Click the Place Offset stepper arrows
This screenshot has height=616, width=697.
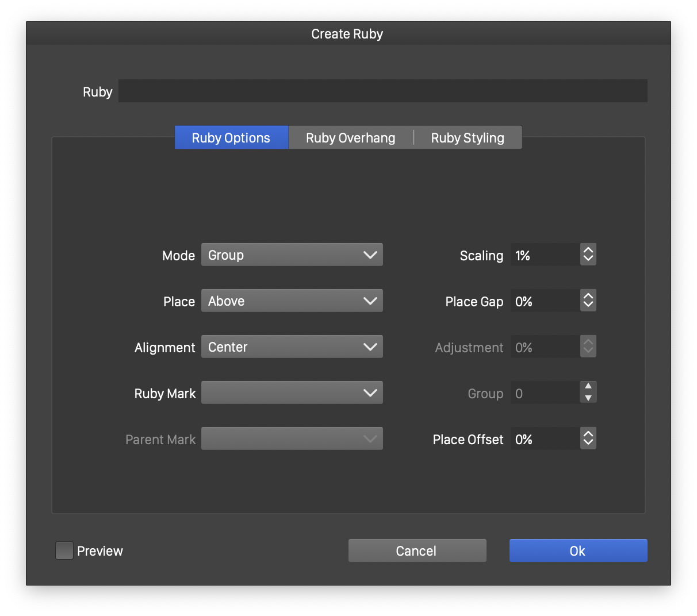point(588,438)
